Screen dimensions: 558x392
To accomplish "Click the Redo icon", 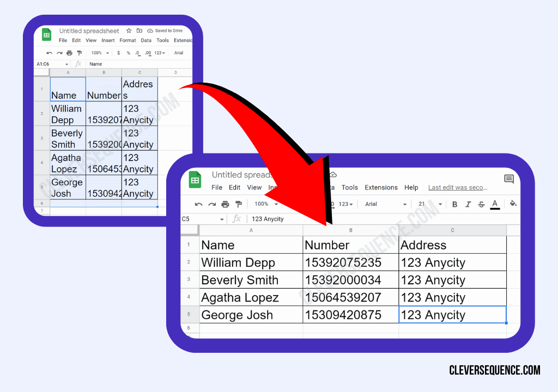I will pyautogui.click(x=211, y=204).
